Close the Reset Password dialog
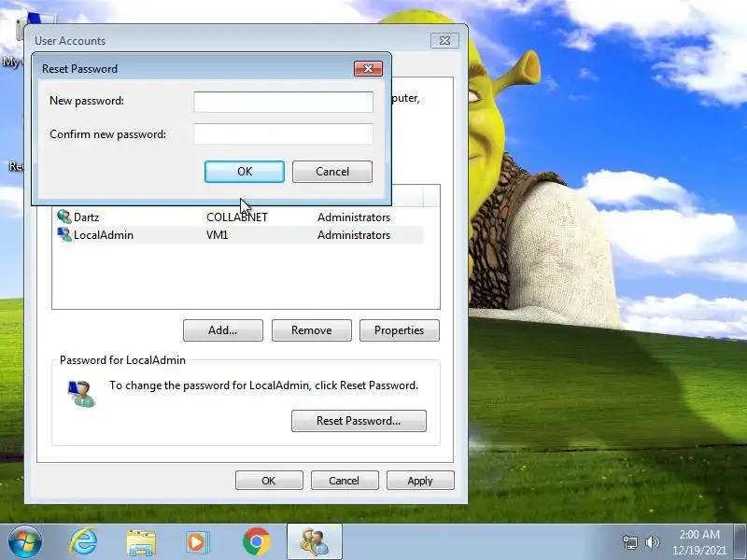Image resolution: width=747 pixels, height=560 pixels. 368,68
